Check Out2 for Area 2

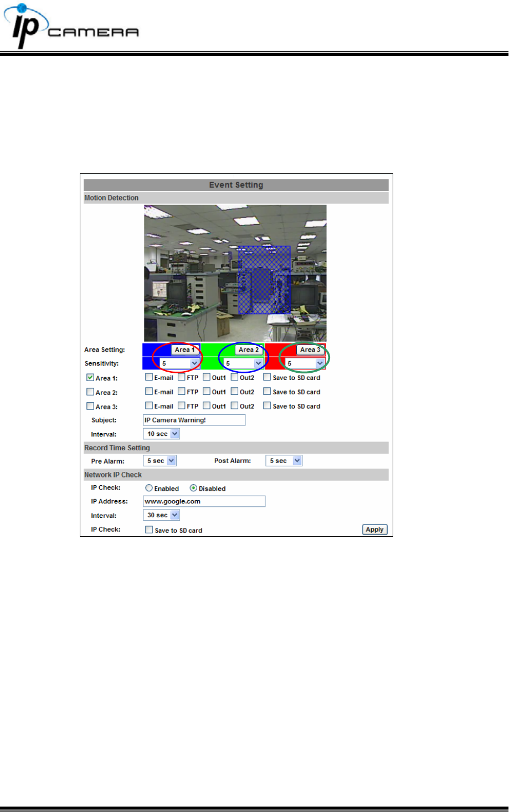(234, 392)
